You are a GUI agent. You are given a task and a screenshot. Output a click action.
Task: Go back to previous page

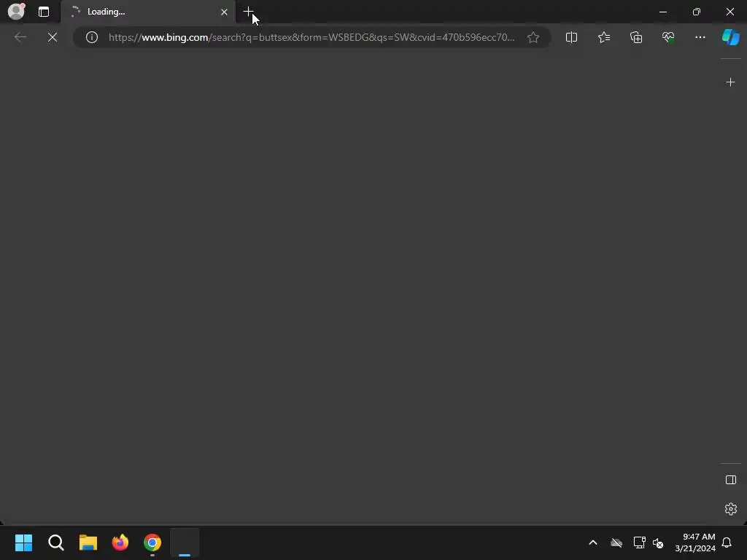tap(20, 37)
